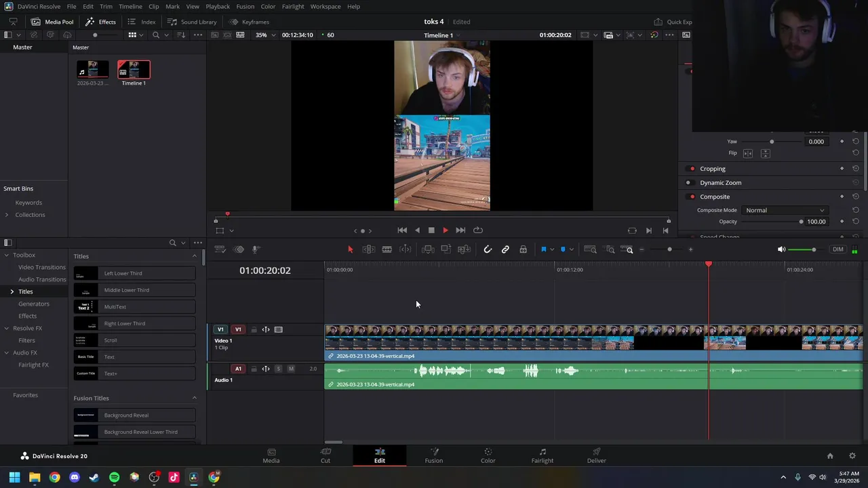Viewport: 868px width, 488px height.
Task: Select Video Transitions in effects tree
Action: [x=42, y=267]
